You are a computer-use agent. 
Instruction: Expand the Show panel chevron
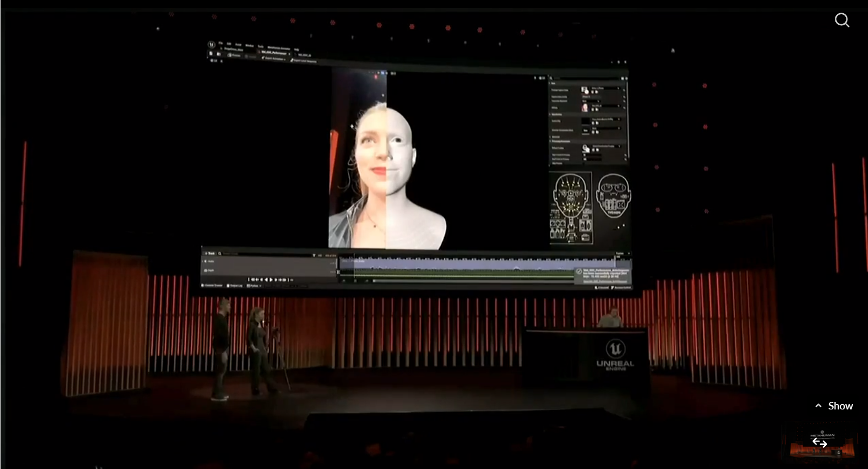[x=818, y=406]
